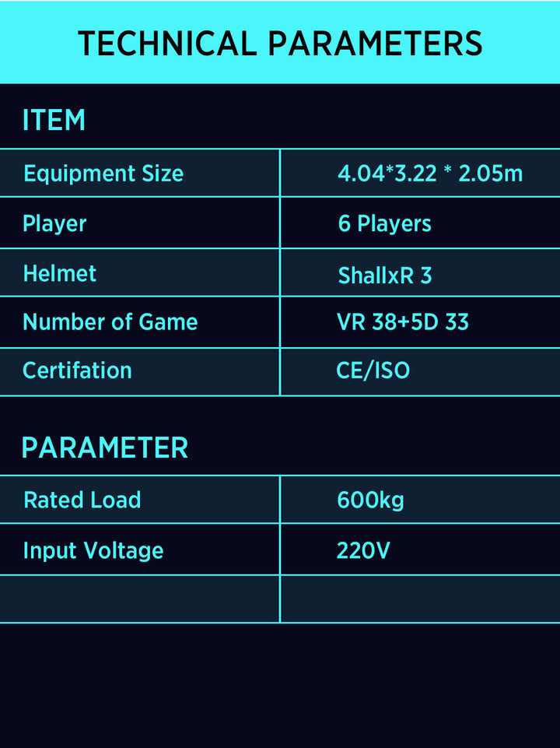The image size is (560, 748).
Task: Click the Player row label
Action: click(x=54, y=223)
